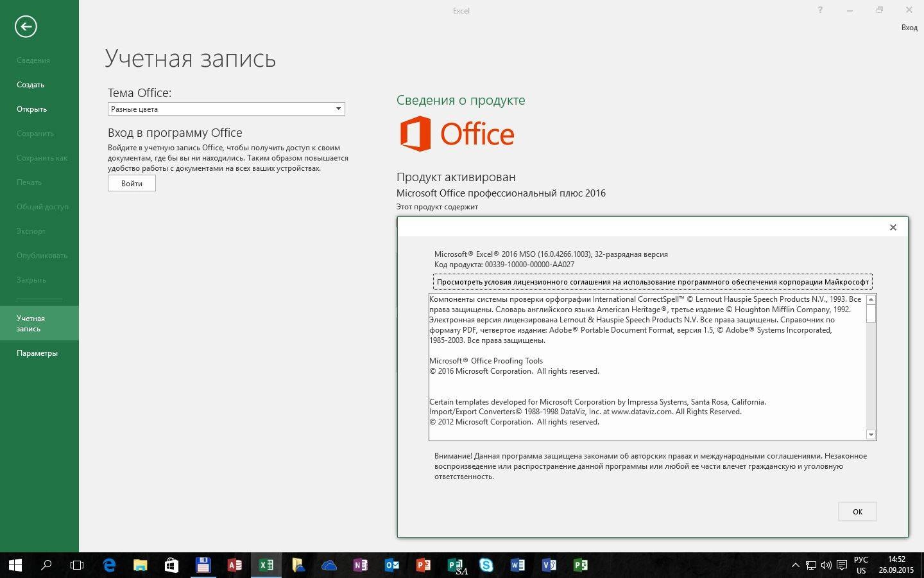Launch PowerPoint from the taskbar
Screen dimensions: 924x578
coord(423,565)
